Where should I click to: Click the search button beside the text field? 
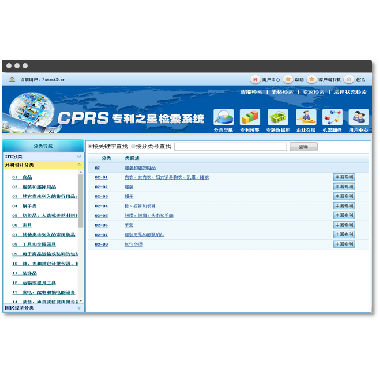point(304,147)
